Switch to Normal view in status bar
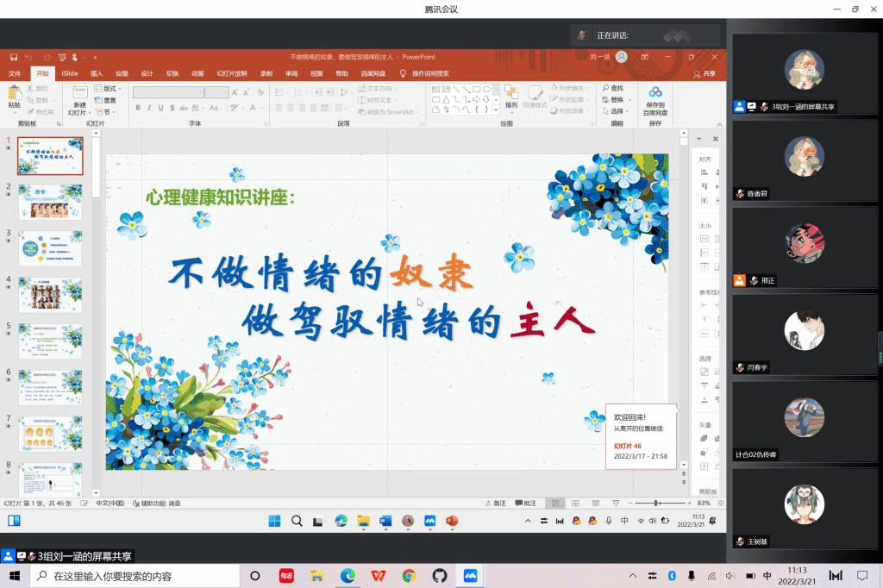The image size is (883, 588). tap(555, 503)
